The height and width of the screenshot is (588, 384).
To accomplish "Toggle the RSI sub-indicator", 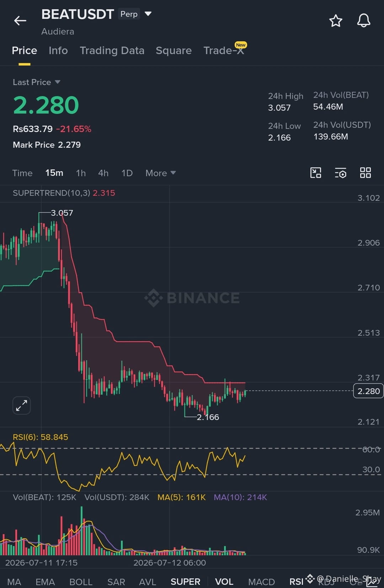I will point(296,582).
